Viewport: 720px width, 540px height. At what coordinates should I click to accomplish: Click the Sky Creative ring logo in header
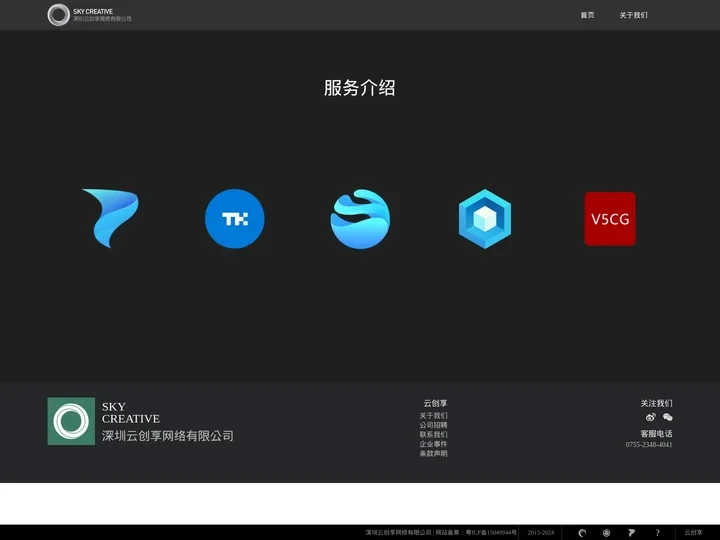tap(58, 15)
